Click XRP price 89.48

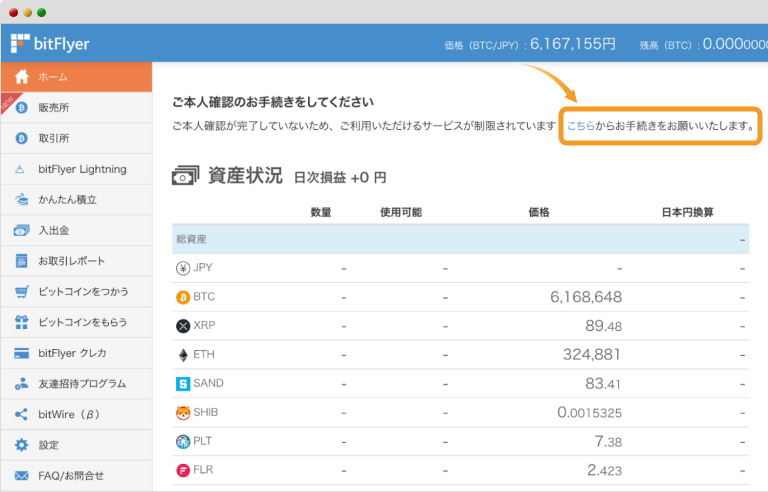(603, 326)
